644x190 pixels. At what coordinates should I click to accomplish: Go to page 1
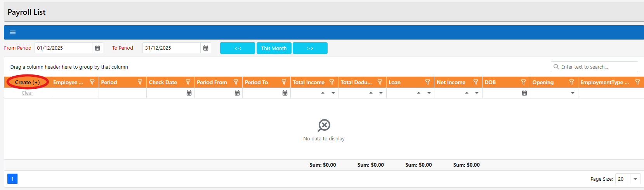click(x=12, y=179)
